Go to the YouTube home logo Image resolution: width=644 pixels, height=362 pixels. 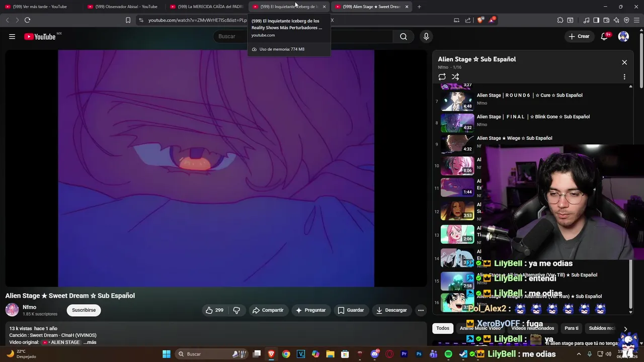40,36
